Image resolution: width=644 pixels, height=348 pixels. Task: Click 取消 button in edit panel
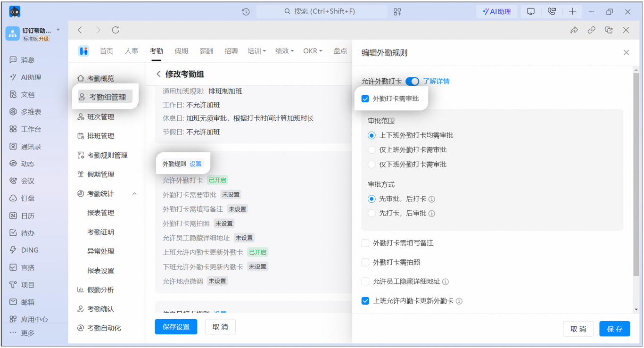(578, 329)
